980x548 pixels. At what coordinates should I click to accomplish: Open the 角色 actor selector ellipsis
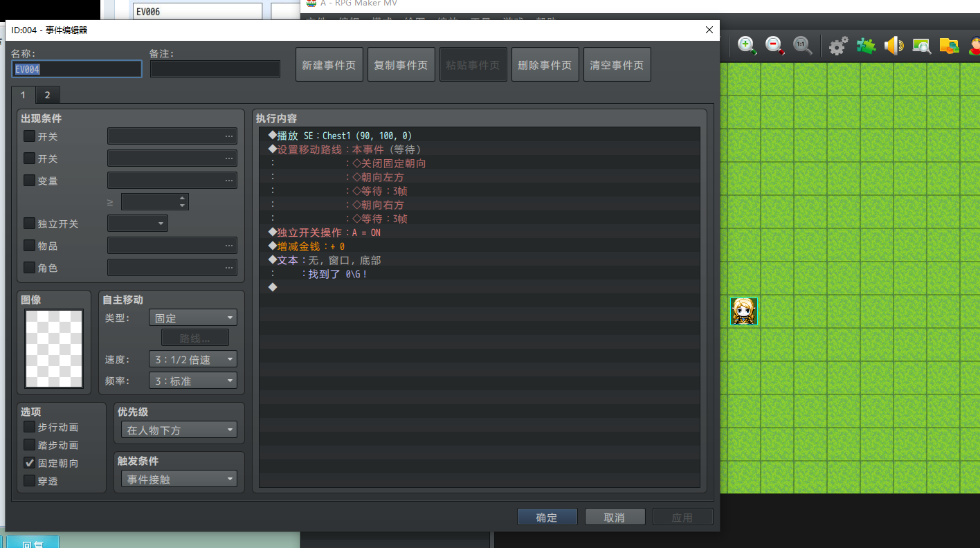pos(229,268)
